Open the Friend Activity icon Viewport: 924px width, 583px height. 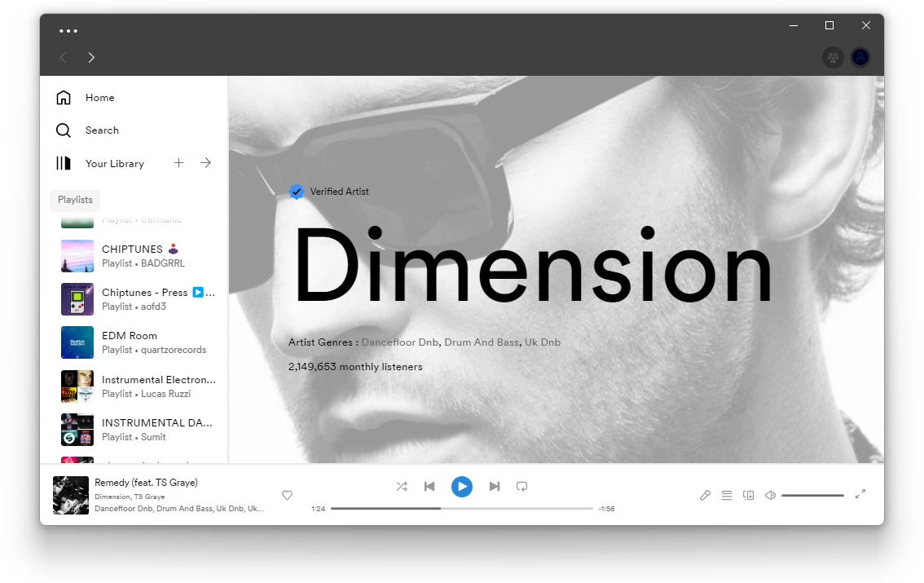[833, 58]
